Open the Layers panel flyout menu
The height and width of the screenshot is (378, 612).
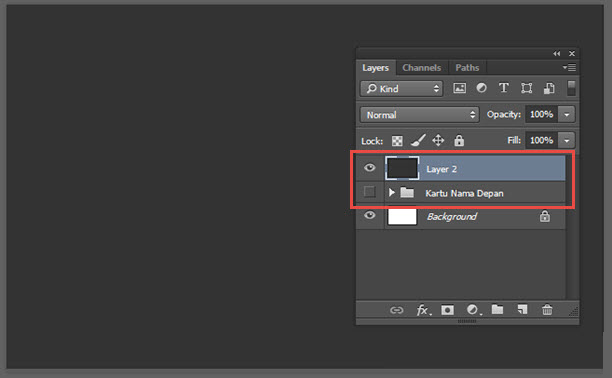(x=569, y=68)
